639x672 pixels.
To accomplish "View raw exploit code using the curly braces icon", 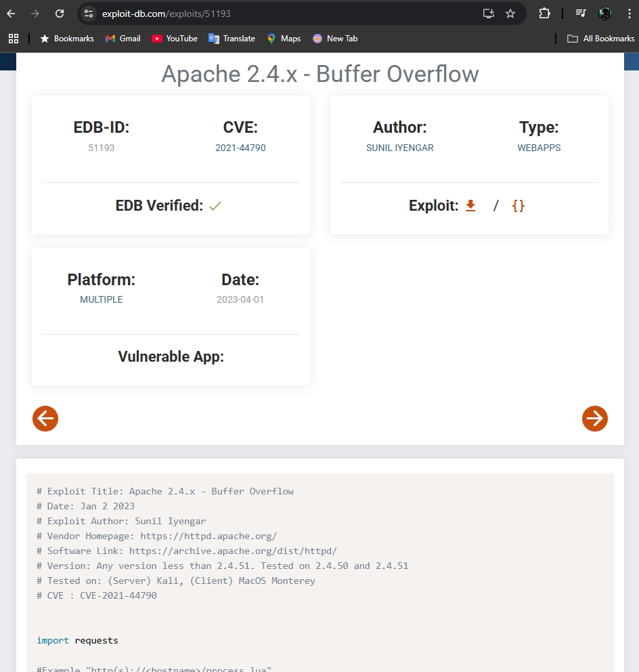I will pos(518,205).
